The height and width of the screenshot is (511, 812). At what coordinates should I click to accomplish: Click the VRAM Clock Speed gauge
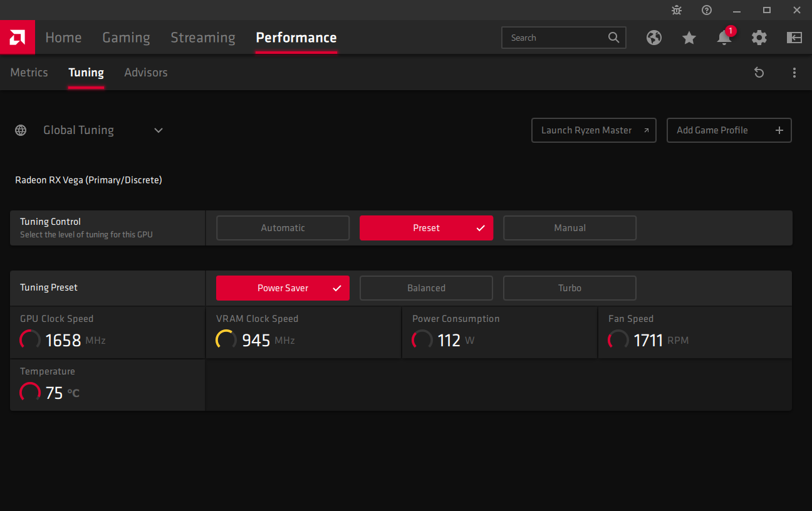tap(226, 340)
